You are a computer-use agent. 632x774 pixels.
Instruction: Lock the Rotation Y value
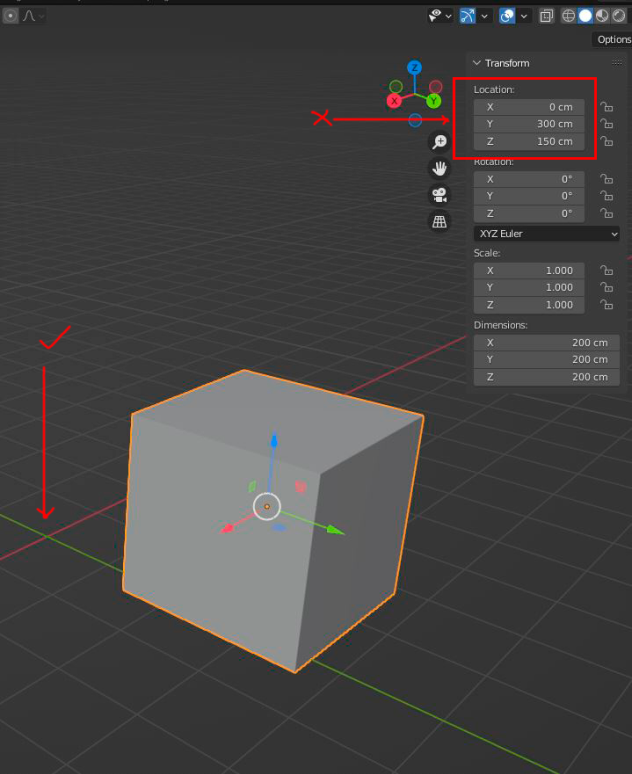coord(606,196)
